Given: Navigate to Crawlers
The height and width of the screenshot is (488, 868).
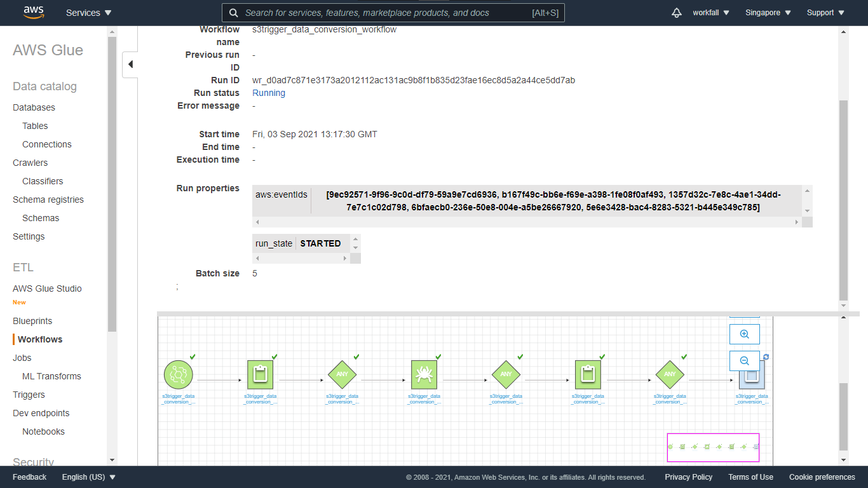Looking at the screenshot, I should coord(30,163).
